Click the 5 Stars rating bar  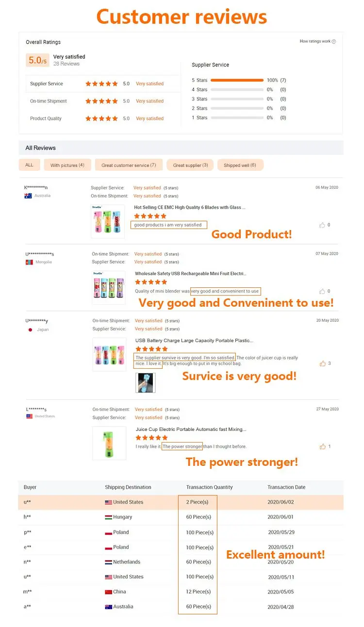[x=237, y=80]
